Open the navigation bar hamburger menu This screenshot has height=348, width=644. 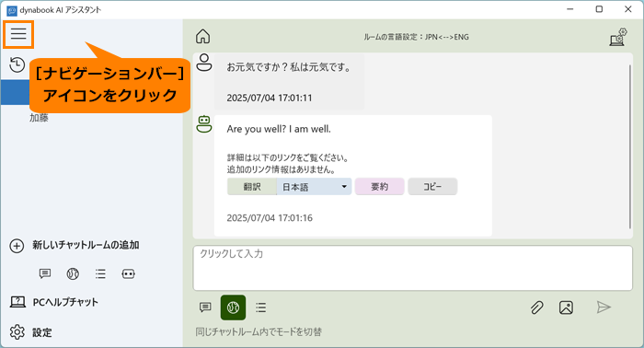tap(18, 34)
